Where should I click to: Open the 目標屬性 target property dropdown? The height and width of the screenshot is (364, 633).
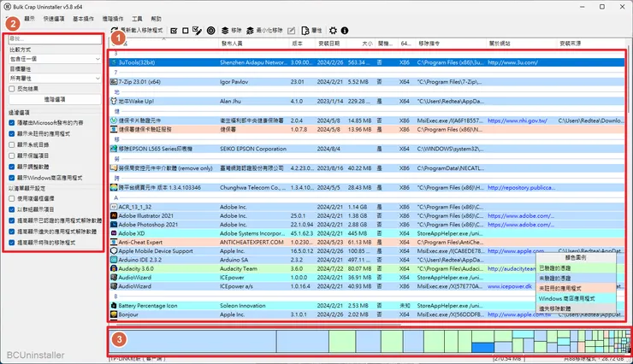(55, 79)
